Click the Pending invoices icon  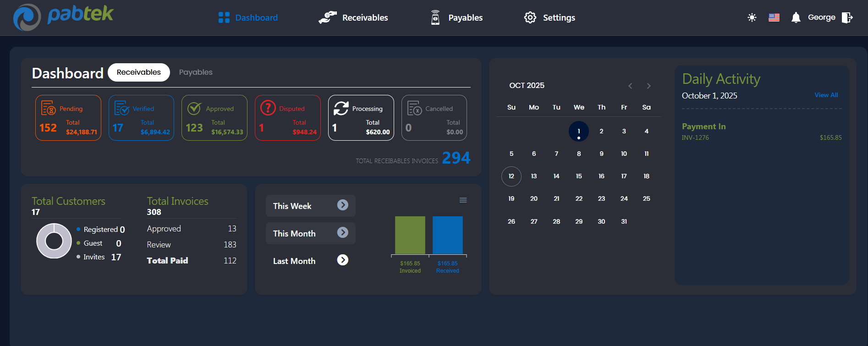coord(48,108)
